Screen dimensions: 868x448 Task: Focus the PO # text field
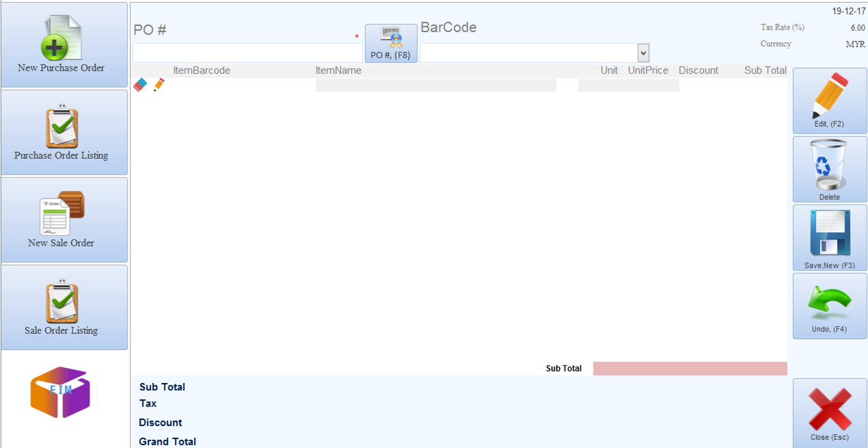tap(247, 53)
